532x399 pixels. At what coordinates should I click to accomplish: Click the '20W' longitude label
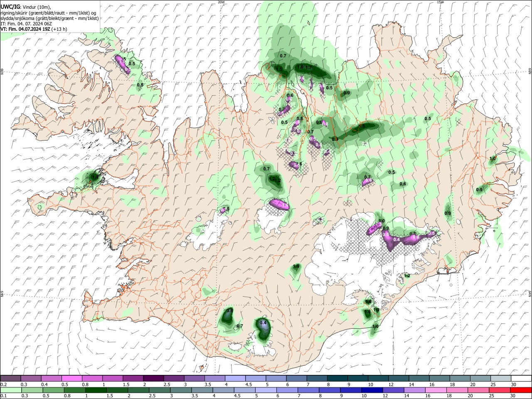[221, 2]
